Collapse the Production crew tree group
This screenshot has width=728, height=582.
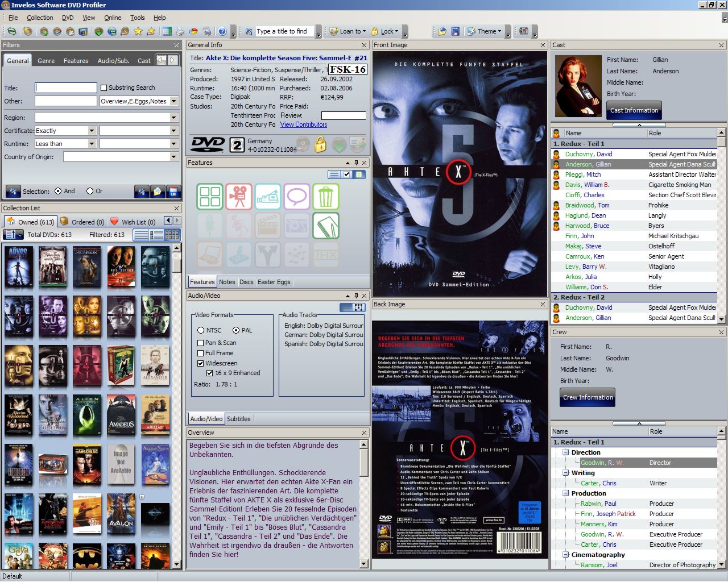(x=566, y=493)
